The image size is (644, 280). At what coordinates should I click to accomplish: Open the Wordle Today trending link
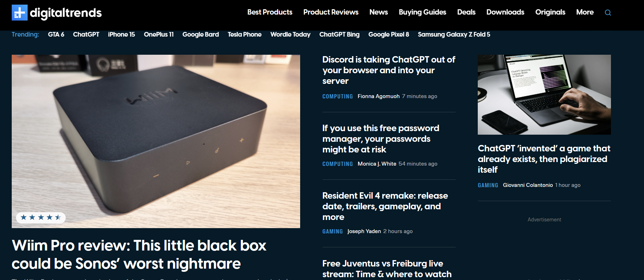pyautogui.click(x=290, y=34)
